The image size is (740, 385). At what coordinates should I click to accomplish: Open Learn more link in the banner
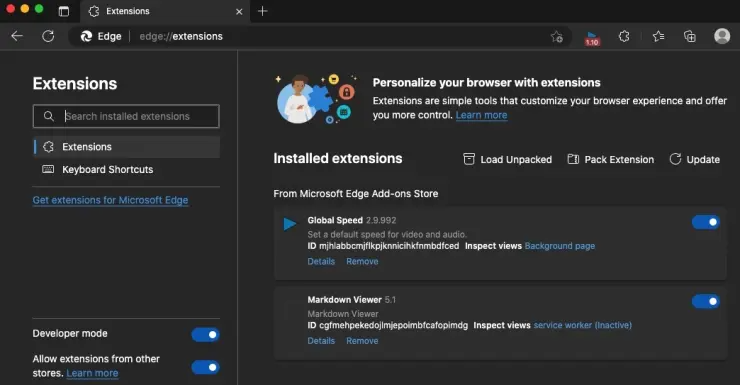click(481, 115)
